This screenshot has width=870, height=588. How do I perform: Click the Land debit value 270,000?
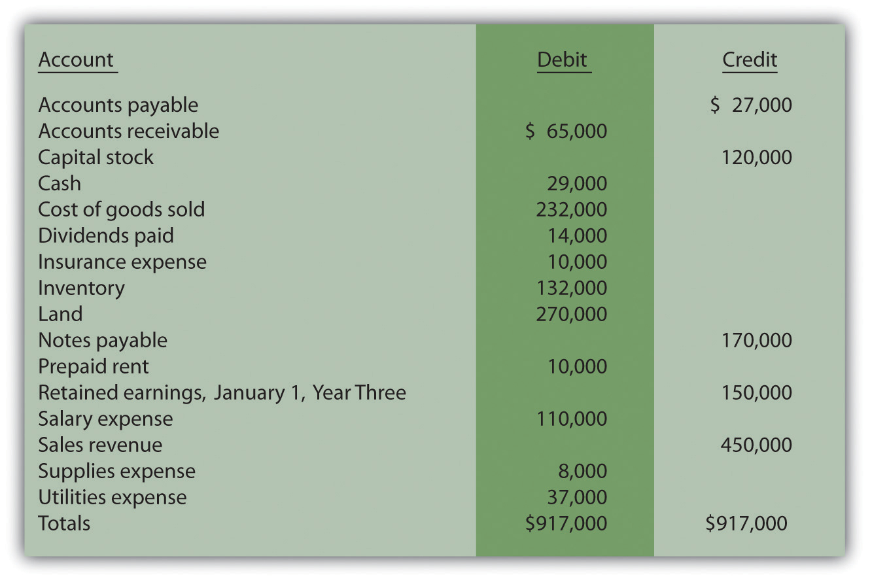coord(572,314)
